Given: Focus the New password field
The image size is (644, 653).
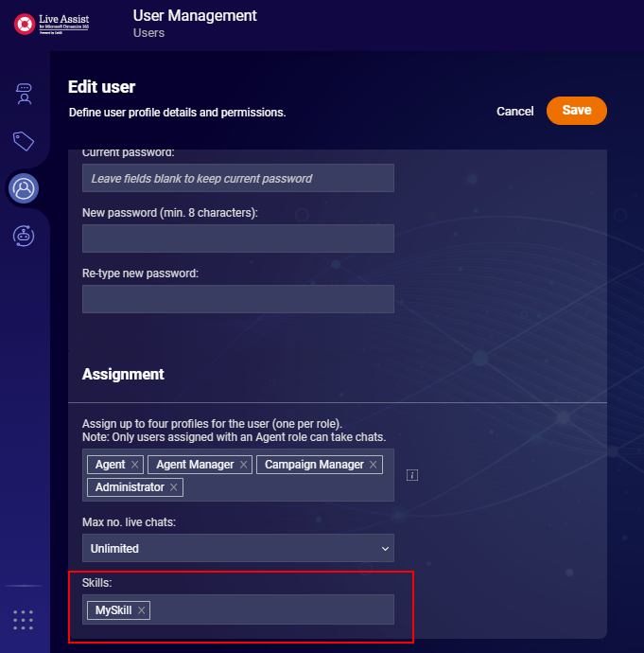Looking at the screenshot, I should point(238,238).
